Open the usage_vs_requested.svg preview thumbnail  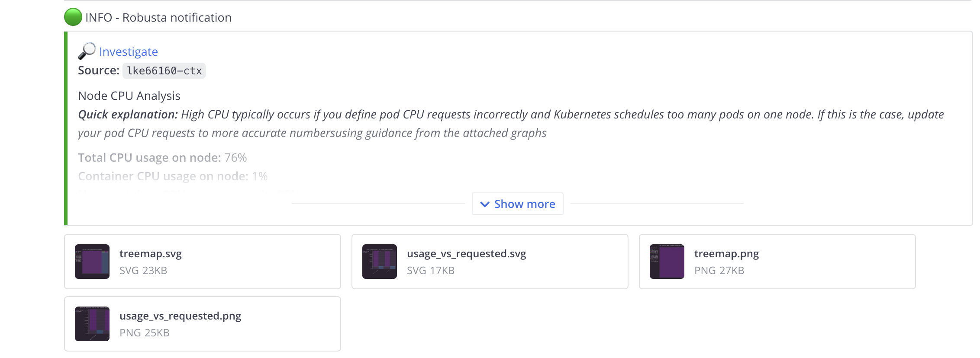[x=380, y=262]
